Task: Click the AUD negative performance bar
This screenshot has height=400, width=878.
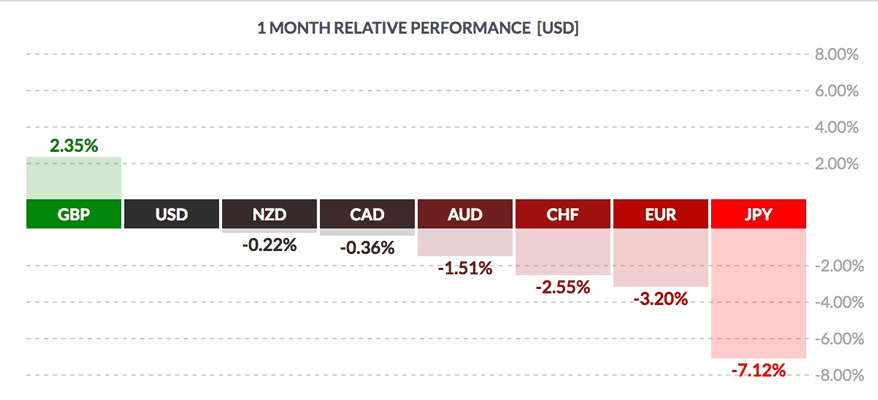Action: click(465, 242)
